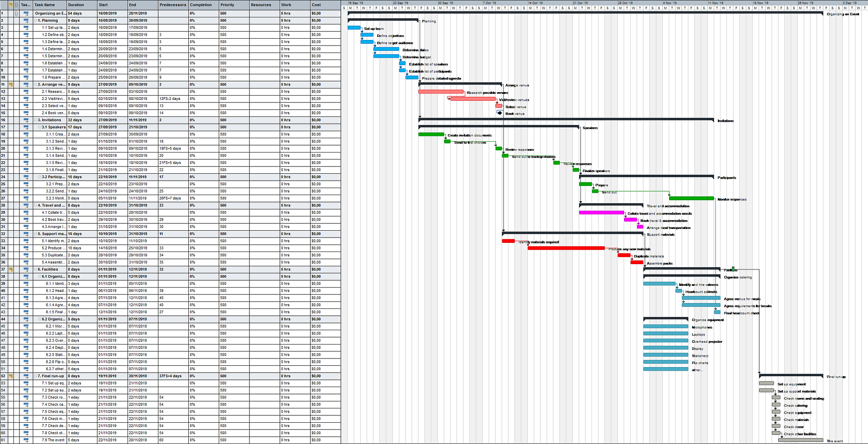Click the Priority column header
This screenshot has width=868, height=444.
pos(234,5)
